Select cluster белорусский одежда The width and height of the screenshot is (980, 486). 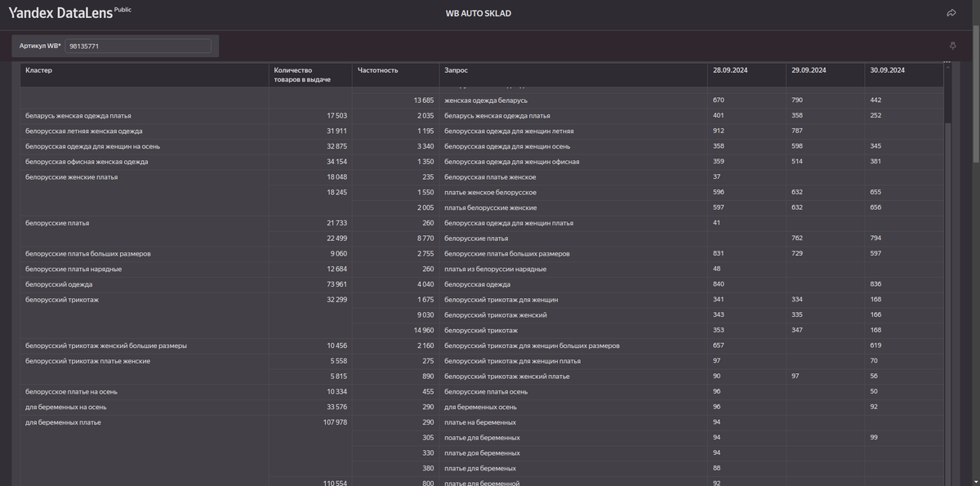coord(59,284)
